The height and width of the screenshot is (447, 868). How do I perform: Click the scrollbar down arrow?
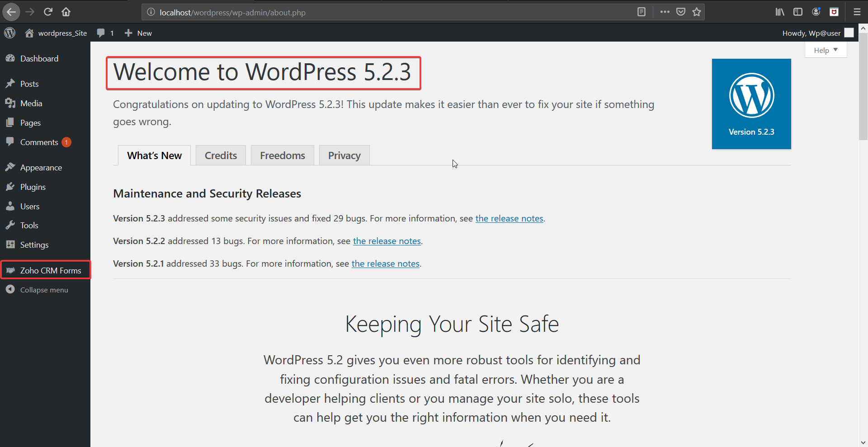pyautogui.click(x=863, y=442)
